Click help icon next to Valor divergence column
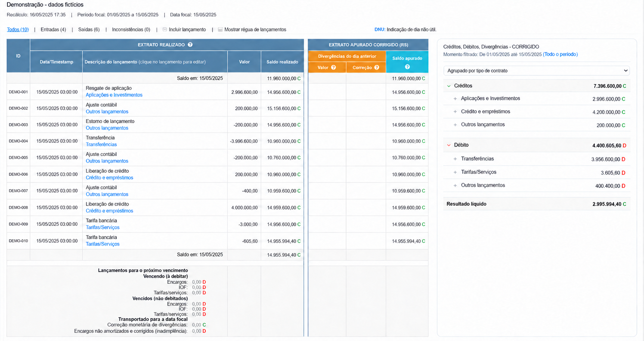The width and height of the screenshot is (644, 341). pos(334,68)
